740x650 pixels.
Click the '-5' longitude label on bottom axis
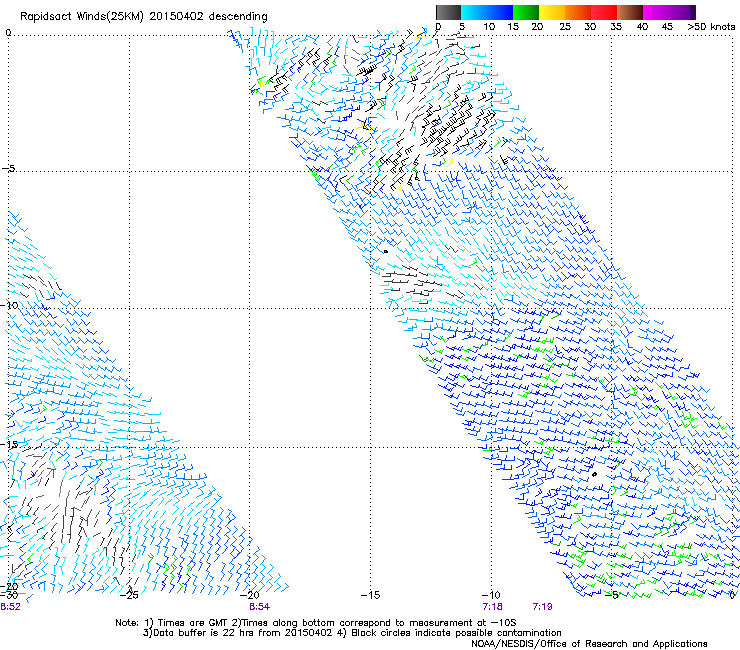612,595
